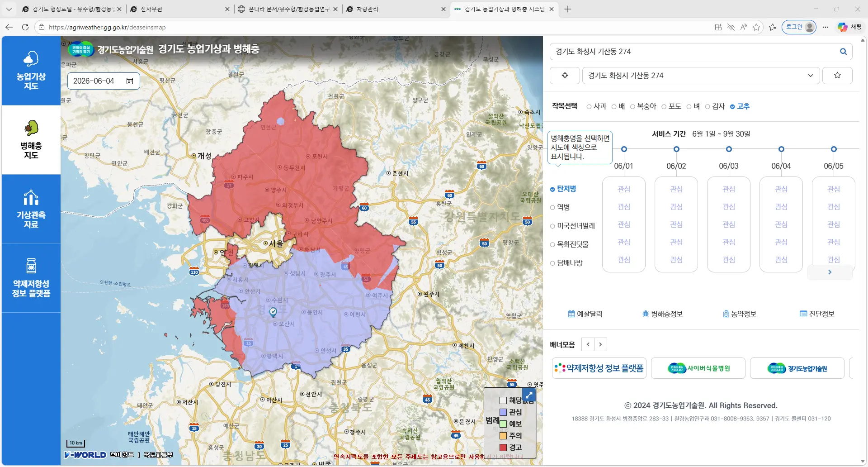Image resolution: width=868 pixels, height=467 pixels.
Task: Select the 역병 disease radio button
Action: (552, 208)
